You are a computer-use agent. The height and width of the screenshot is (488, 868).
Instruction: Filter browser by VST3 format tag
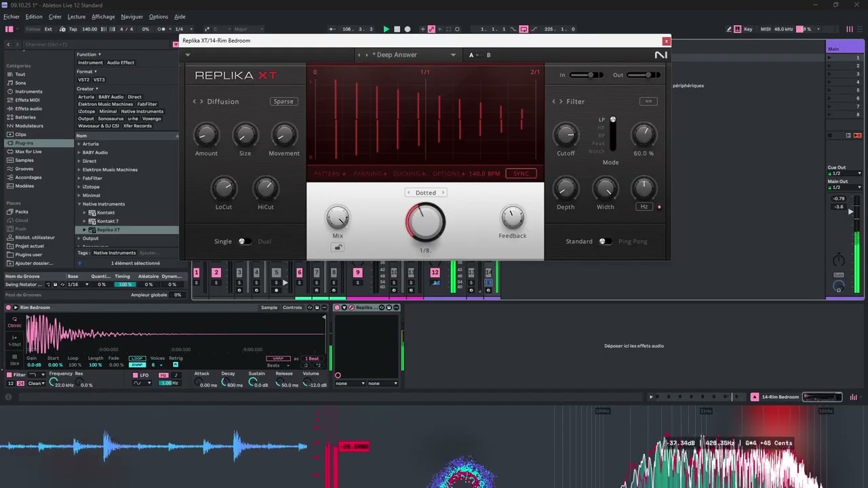point(99,80)
